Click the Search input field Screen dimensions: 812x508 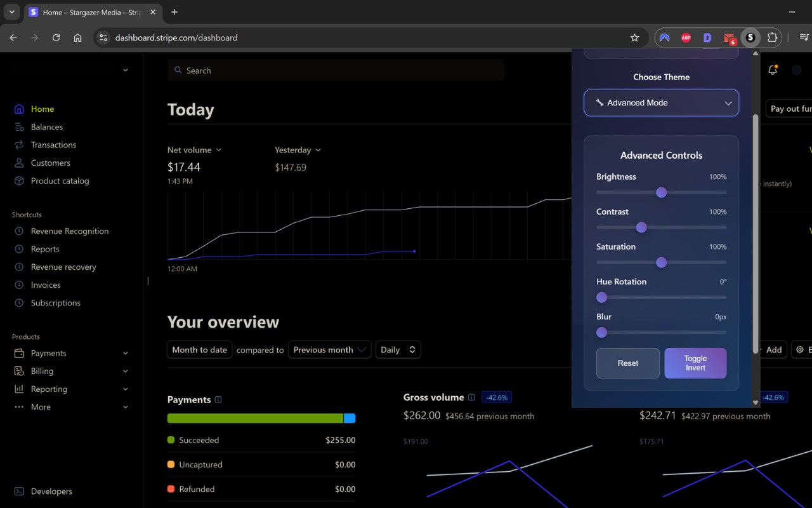pyautogui.click(x=336, y=70)
